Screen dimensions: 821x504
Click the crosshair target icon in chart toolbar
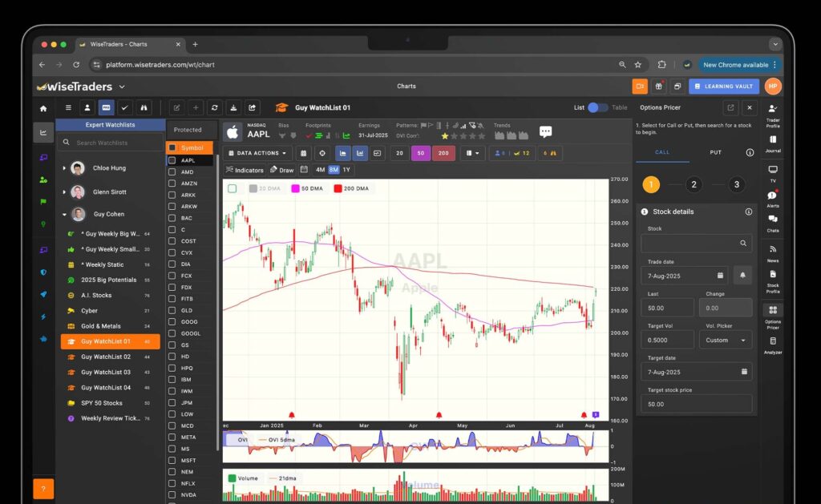tap(322, 153)
